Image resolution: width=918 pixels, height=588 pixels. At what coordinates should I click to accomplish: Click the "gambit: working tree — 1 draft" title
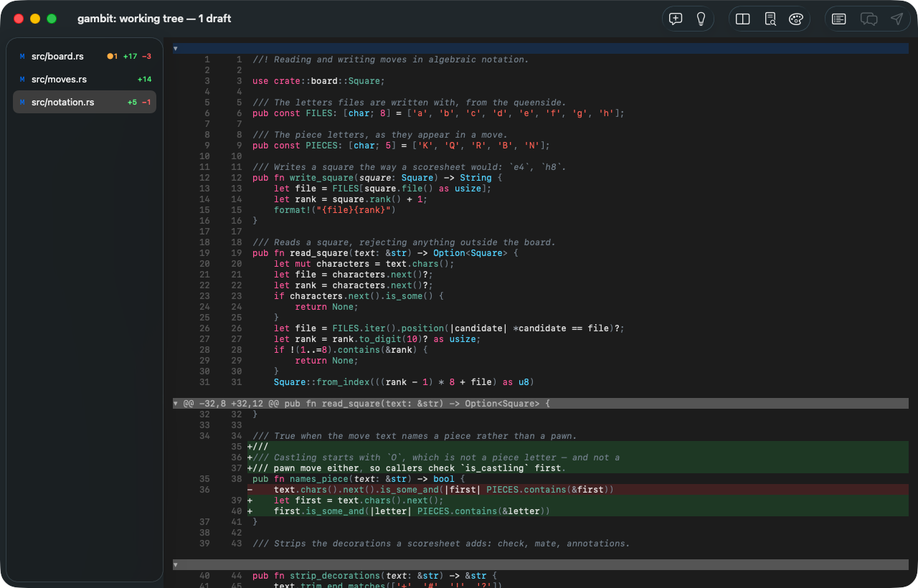(x=154, y=19)
